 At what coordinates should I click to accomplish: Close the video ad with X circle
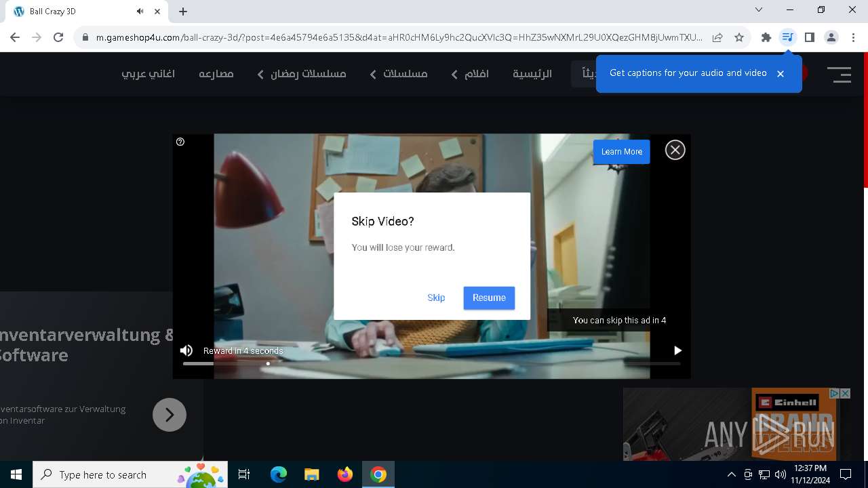[x=675, y=150]
